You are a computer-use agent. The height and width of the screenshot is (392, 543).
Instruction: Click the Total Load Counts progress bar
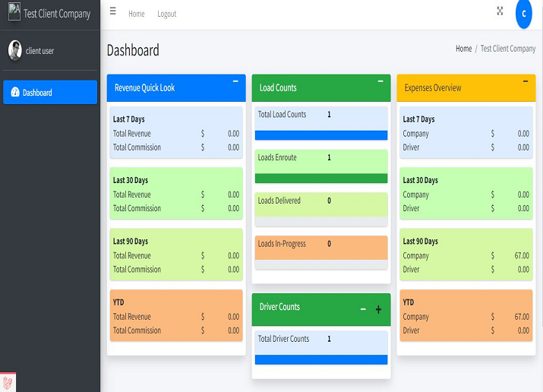[321, 135]
